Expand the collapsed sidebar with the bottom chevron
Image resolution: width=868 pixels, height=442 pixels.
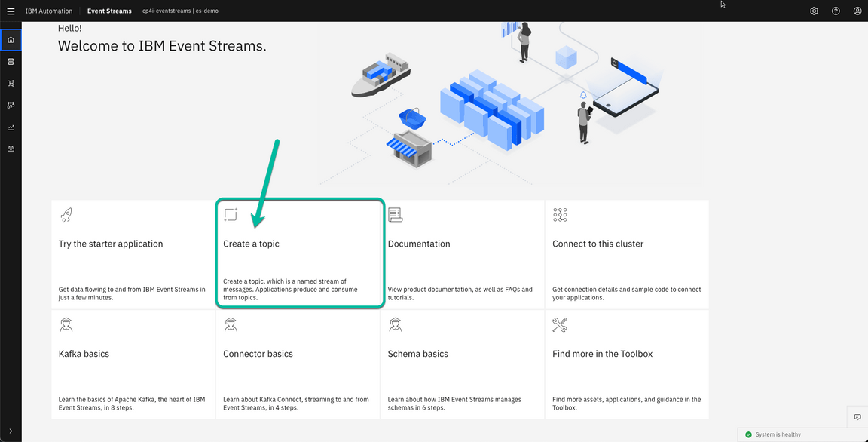coord(11,431)
